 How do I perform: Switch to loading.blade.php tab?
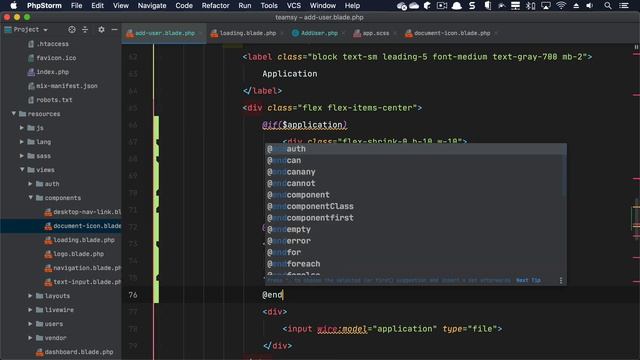click(x=246, y=33)
